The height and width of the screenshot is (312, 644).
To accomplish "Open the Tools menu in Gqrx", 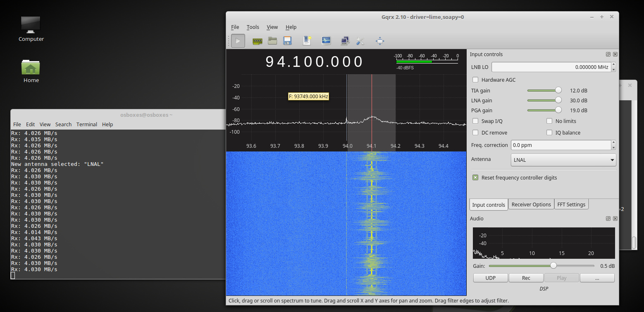I will point(253,27).
